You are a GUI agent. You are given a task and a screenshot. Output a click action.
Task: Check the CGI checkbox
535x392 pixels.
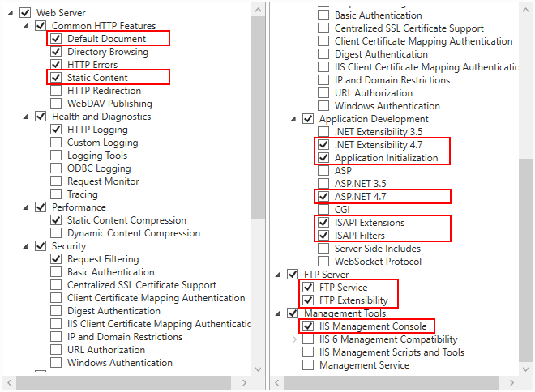pos(323,209)
